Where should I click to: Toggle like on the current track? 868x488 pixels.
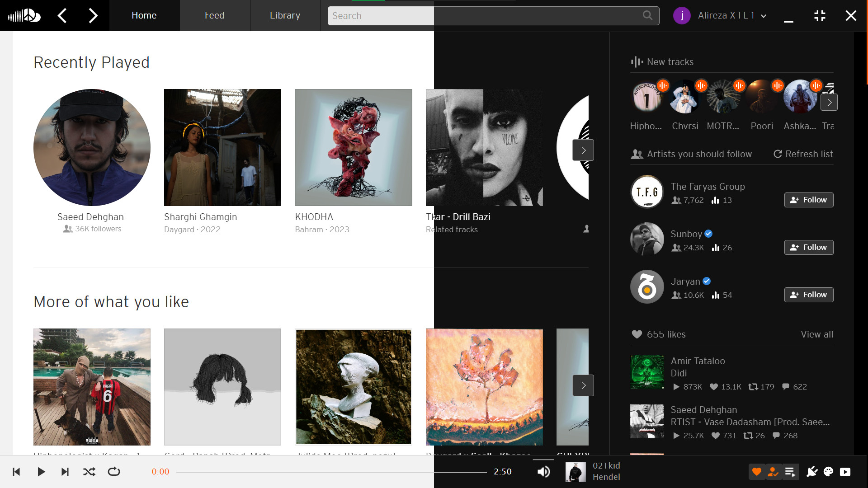click(757, 472)
